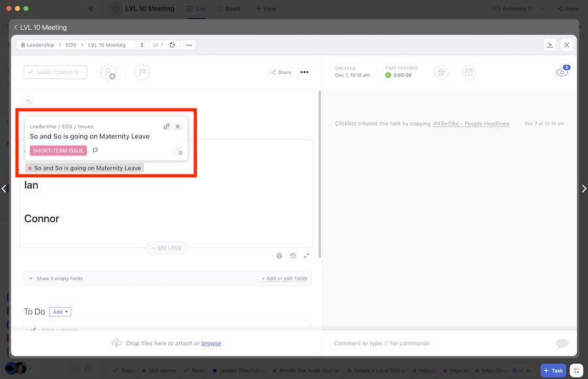Open the due date calendar icon
This screenshot has height=379, width=588.
click(468, 73)
